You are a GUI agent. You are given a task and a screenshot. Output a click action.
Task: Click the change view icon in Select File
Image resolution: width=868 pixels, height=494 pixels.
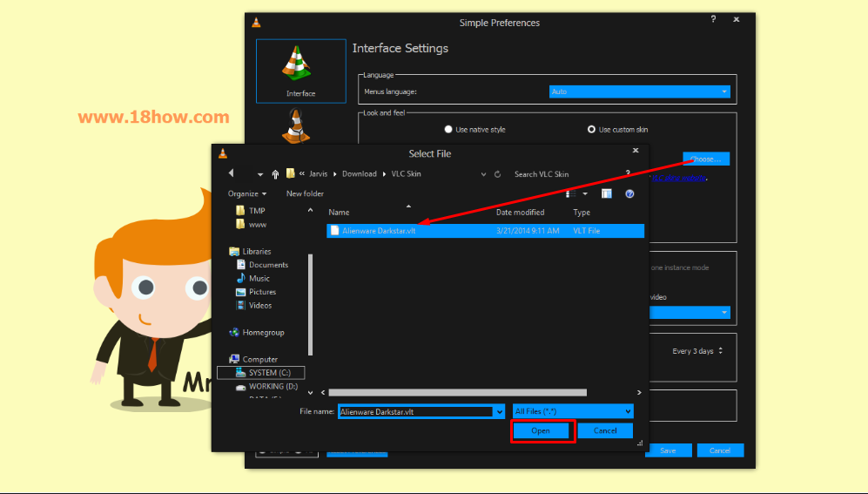point(571,193)
